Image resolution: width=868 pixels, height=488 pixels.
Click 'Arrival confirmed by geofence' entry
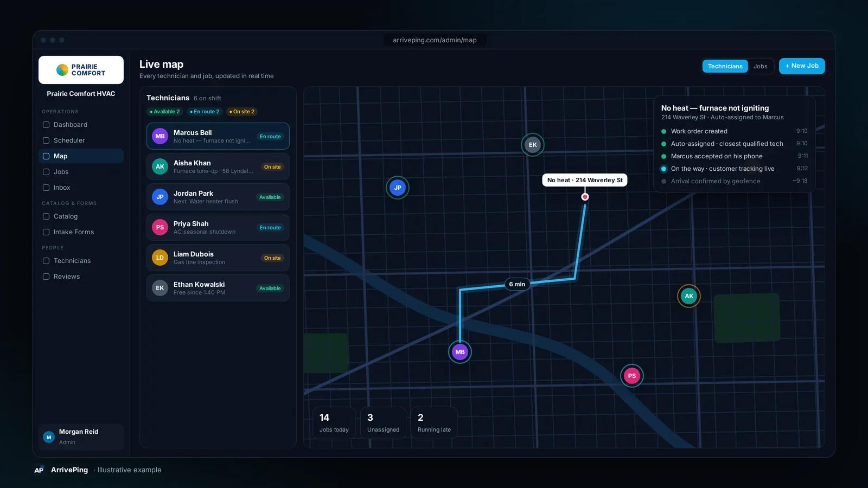tap(734, 181)
